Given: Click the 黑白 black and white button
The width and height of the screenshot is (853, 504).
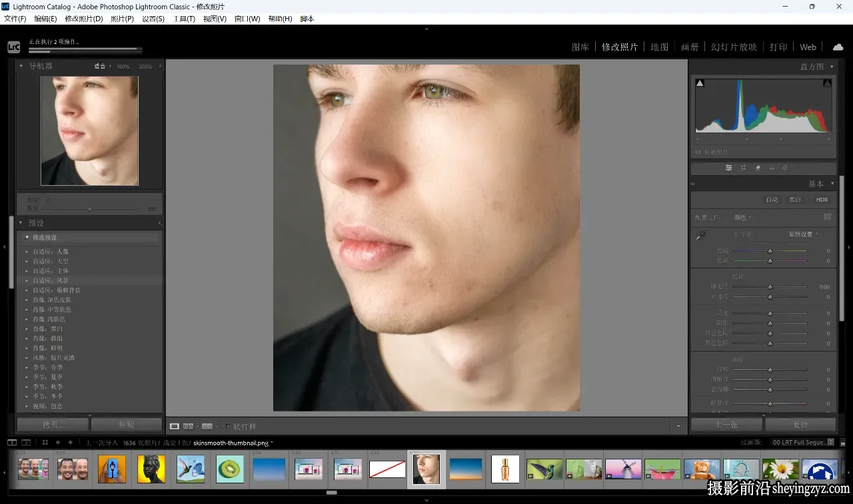Looking at the screenshot, I should point(796,200).
